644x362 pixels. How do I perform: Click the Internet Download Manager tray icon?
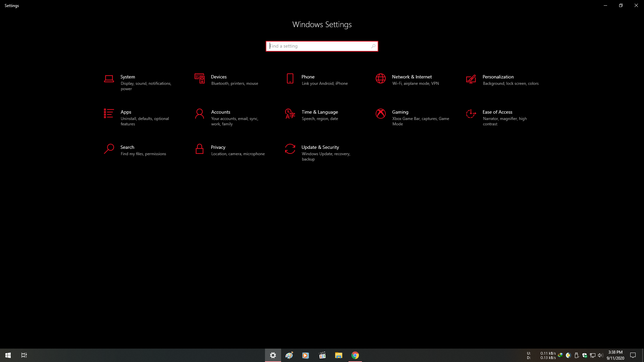(x=560, y=355)
